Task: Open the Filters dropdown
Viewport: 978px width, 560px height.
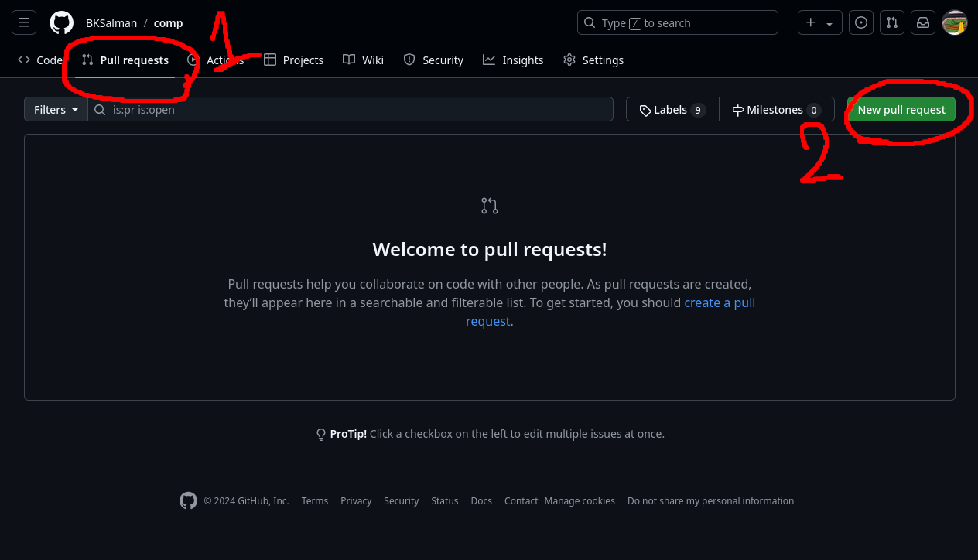Action: coord(56,110)
